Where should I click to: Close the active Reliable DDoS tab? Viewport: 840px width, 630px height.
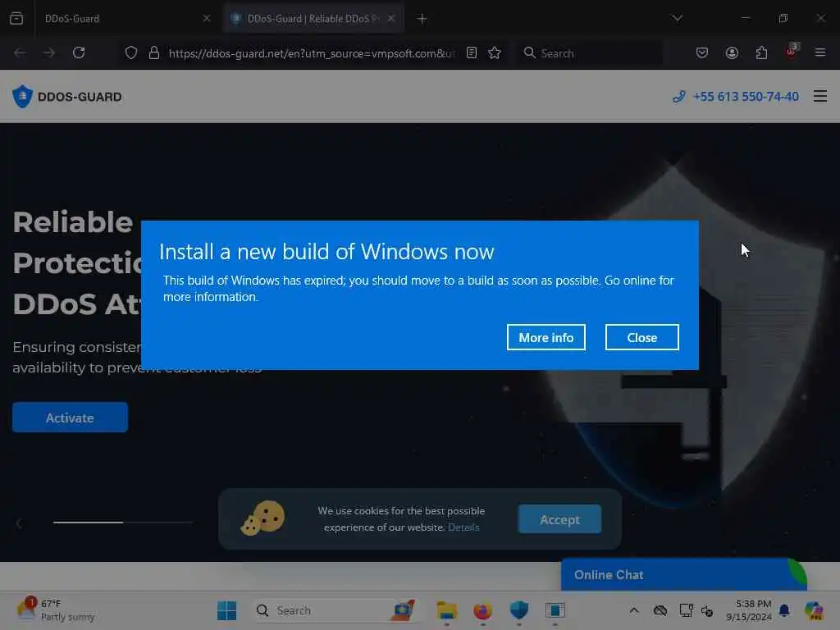tap(391, 18)
